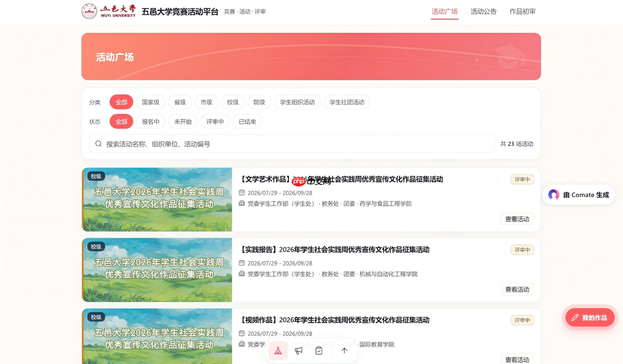Image resolution: width=623 pixels, height=364 pixels.
Task: Click calendar icon on 实践报告 card
Action: point(242,263)
